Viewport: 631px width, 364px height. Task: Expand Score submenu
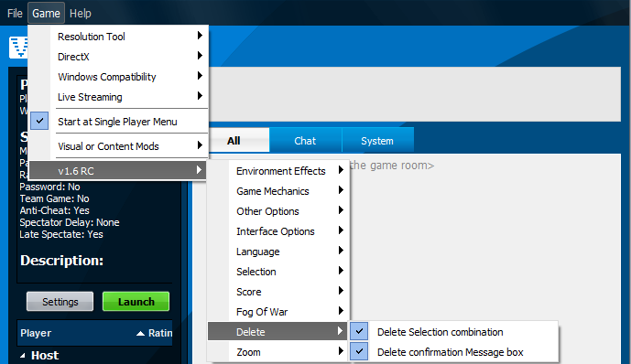278,292
